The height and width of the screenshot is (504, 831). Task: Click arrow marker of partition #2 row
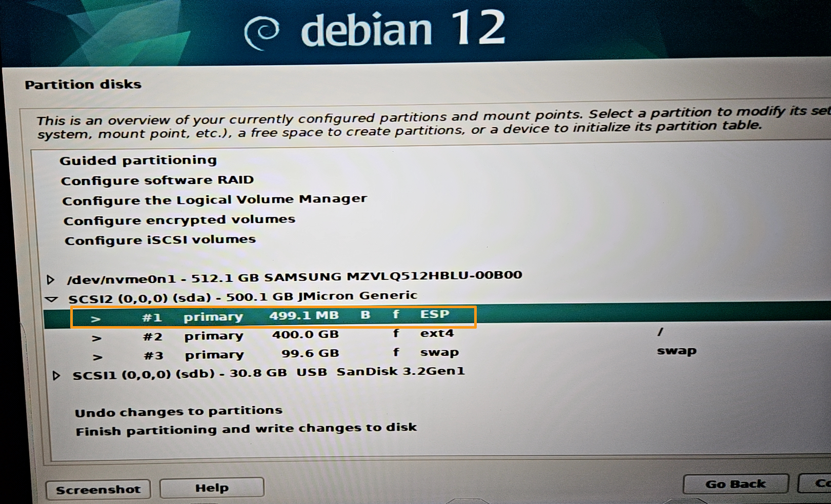pyautogui.click(x=96, y=338)
